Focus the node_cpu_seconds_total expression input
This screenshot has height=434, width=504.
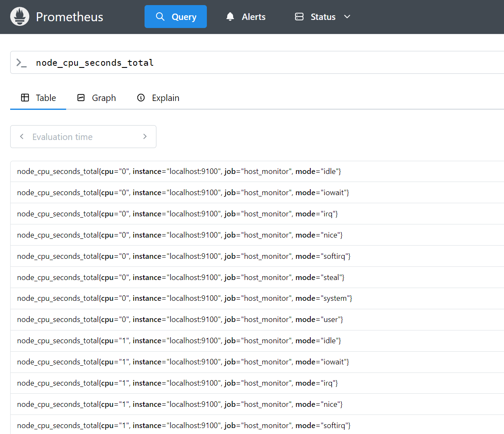tap(254, 63)
